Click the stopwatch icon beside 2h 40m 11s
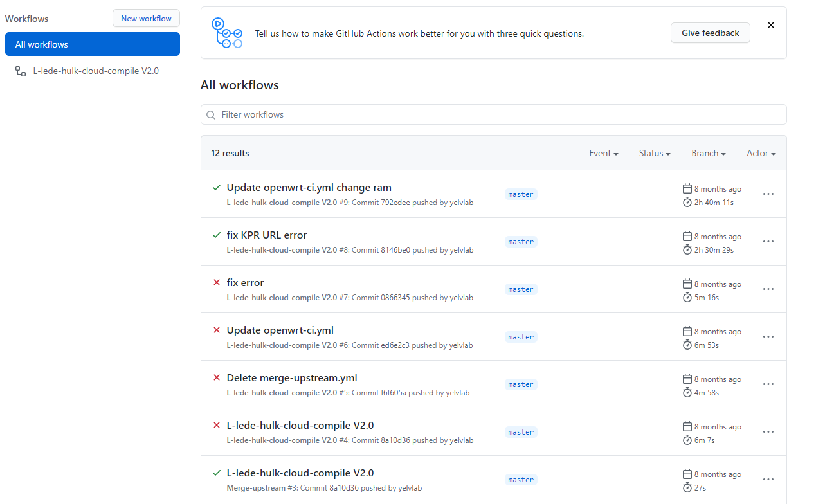The height and width of the screenshot is (504, 816). 687,203
